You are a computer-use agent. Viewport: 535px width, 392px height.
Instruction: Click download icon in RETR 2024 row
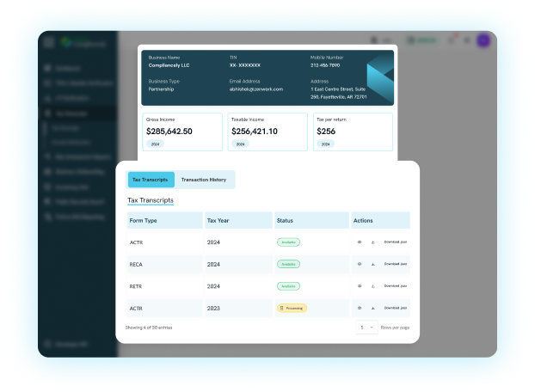372,285
